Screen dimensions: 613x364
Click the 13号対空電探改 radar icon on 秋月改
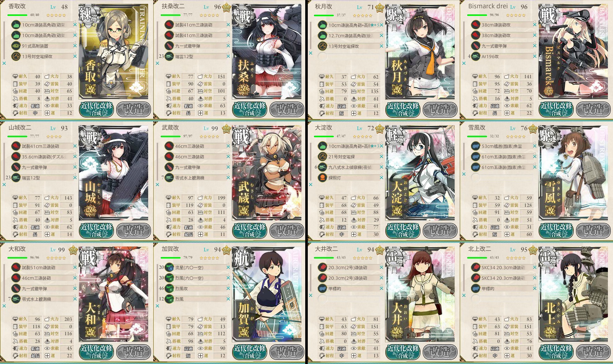(322, 46)
